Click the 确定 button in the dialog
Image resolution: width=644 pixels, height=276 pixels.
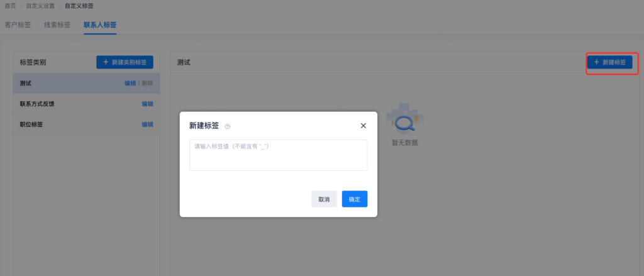click(x=354, y=199)
